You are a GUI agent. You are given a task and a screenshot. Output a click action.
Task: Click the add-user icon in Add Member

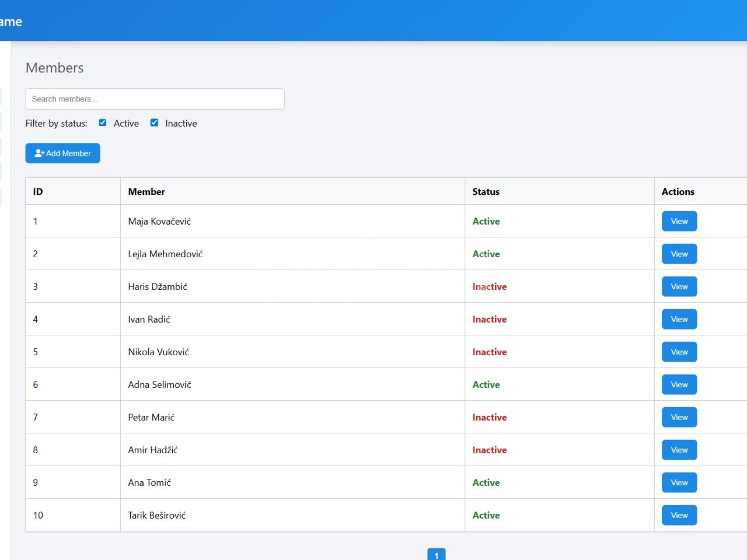(x=39, y=153)
